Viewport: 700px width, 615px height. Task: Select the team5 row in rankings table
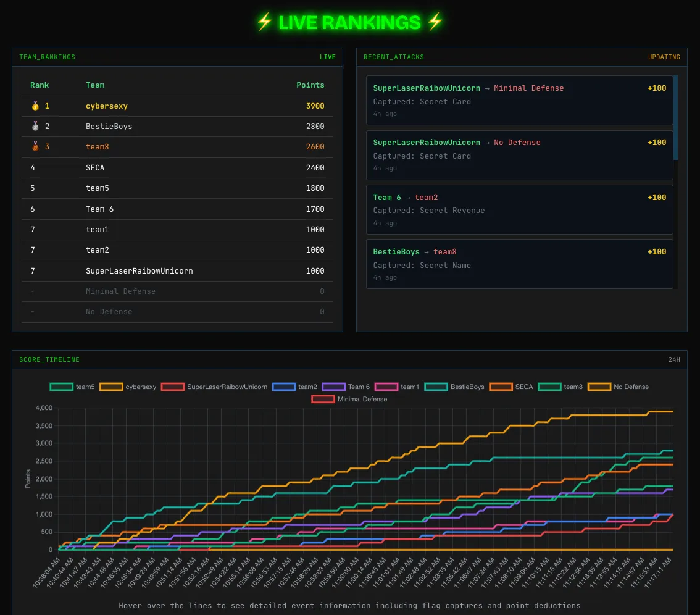pyautogui.click(x=177, y=188)
